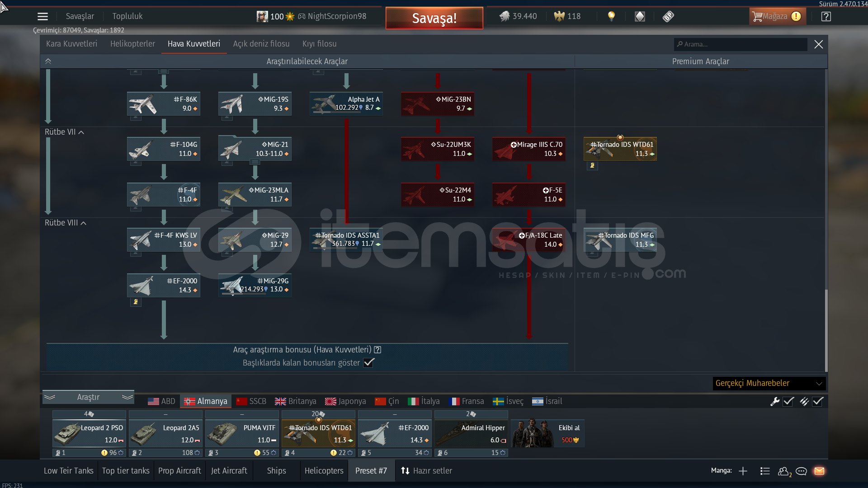
Task: Click the ammunition auto-refill icon
Action: (x=804, y=401)
